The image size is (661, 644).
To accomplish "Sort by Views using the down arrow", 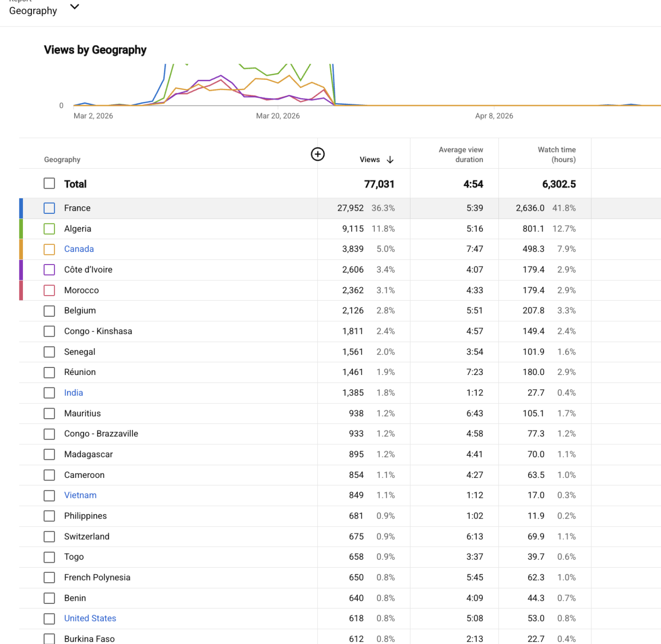I will (x=390, y=160).
